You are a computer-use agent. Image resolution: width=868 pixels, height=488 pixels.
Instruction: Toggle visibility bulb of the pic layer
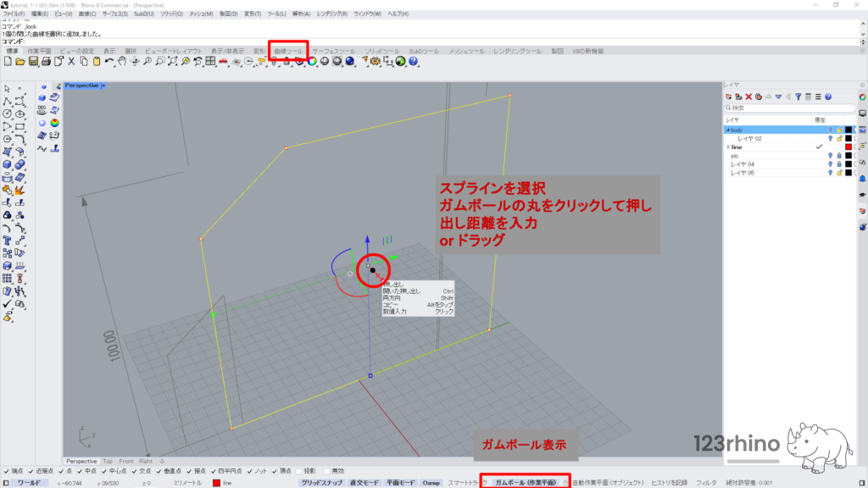point(830,156)
